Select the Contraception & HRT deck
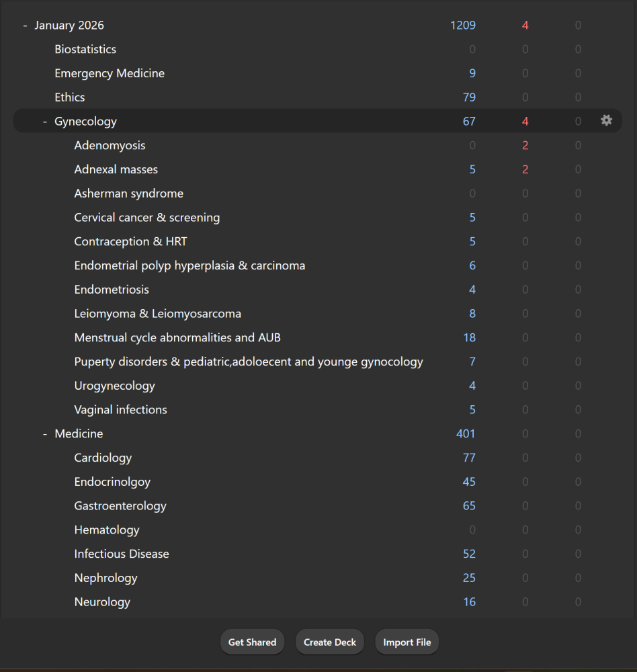The width and height of the screenshot is (637, 672). pos(130,242)
